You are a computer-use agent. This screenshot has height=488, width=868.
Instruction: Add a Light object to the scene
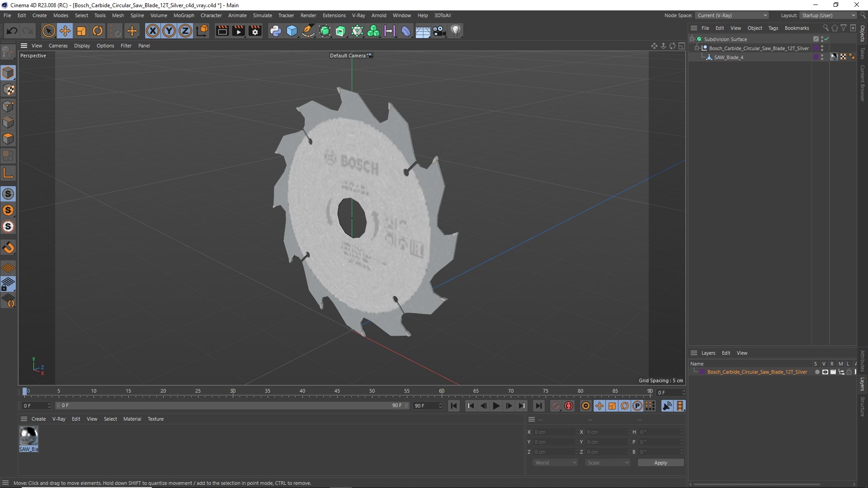[x=456, y=31]
